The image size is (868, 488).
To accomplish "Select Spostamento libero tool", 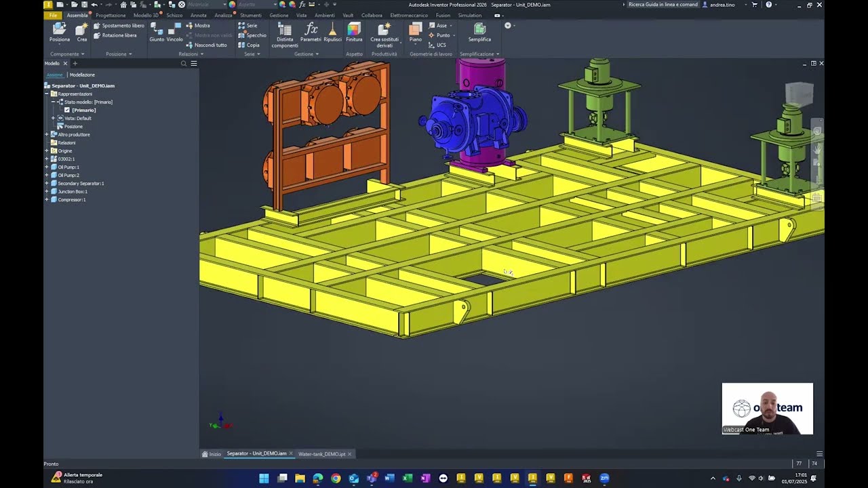I will click(x=119, y=26).
